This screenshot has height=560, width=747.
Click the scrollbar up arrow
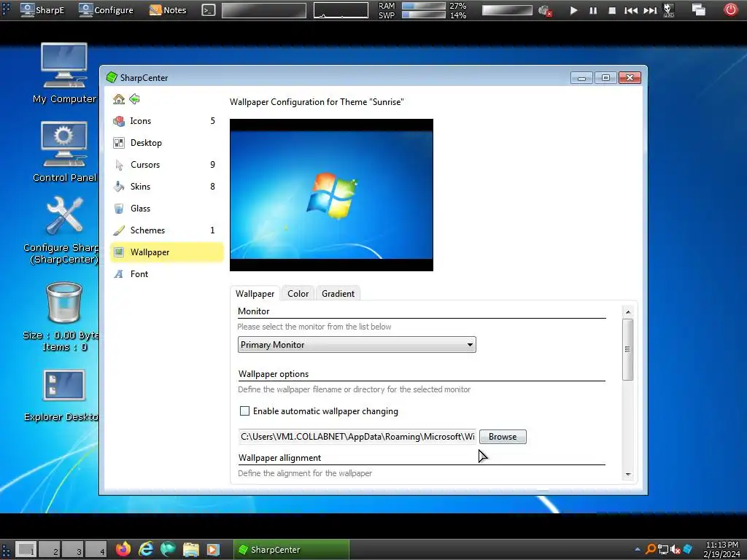tap(628, 312)
